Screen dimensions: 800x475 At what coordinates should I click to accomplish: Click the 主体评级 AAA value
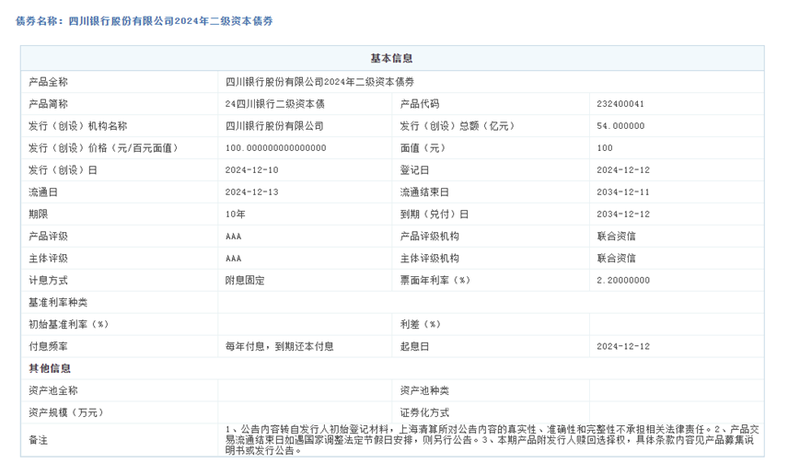point(233,258)
